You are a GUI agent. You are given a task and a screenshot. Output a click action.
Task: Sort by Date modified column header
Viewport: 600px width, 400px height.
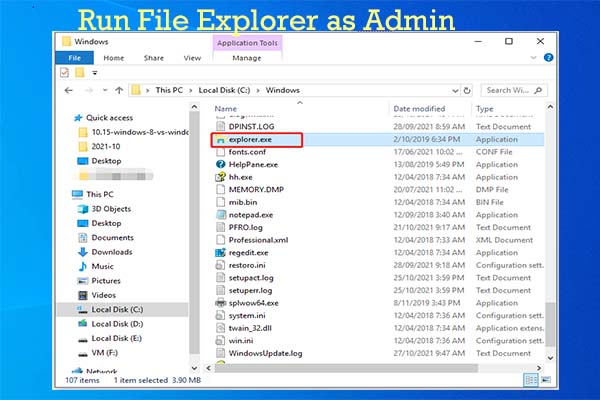(x=419, y=109)
